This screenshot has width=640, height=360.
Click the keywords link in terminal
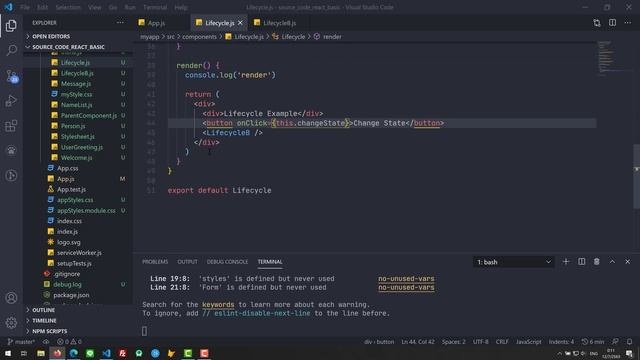(218, 304)
